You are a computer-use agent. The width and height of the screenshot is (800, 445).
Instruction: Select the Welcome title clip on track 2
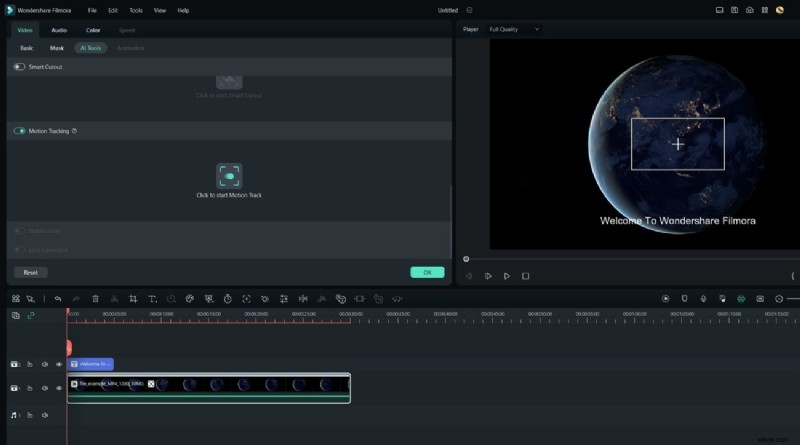point(91,364)
